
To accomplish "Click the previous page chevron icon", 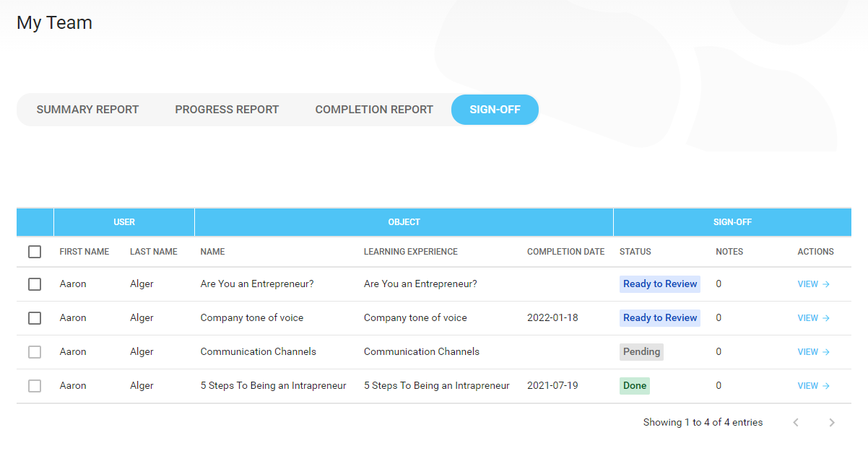I will (x=797, y=422).
